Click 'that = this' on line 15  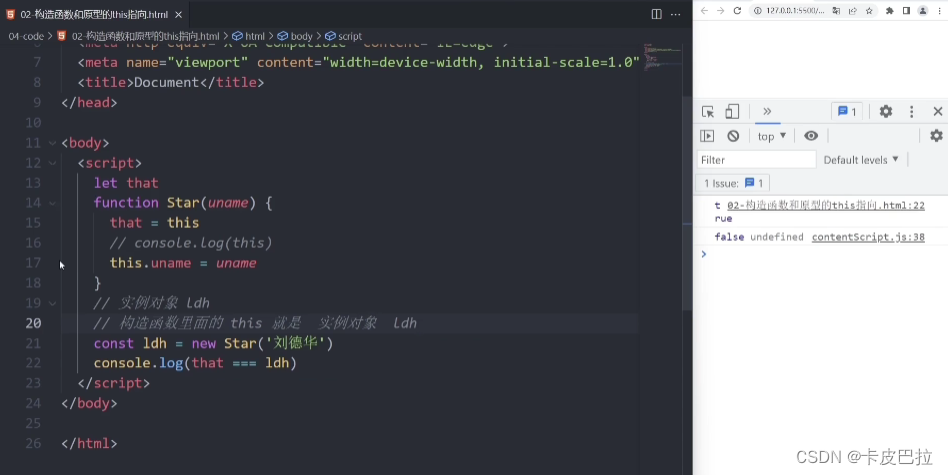(154, 223)
